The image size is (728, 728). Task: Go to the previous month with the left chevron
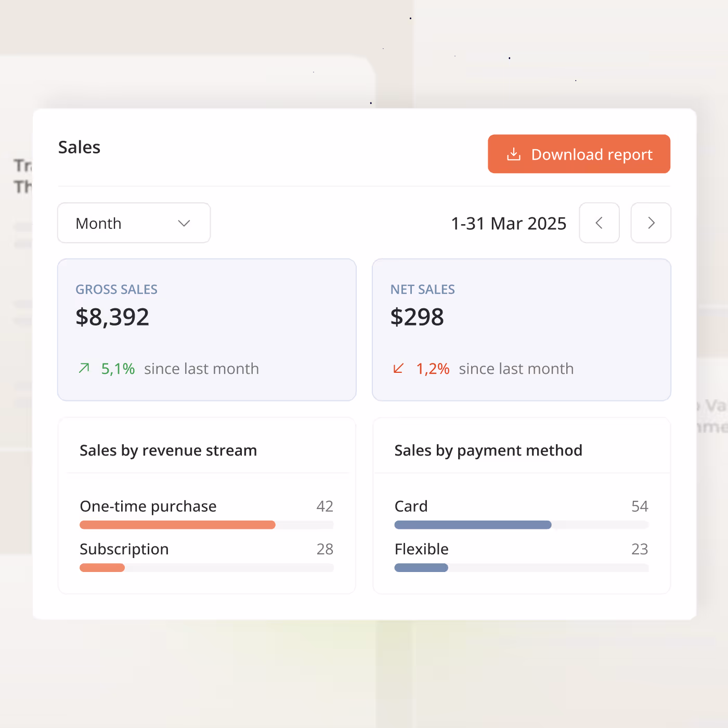(599, 223)
